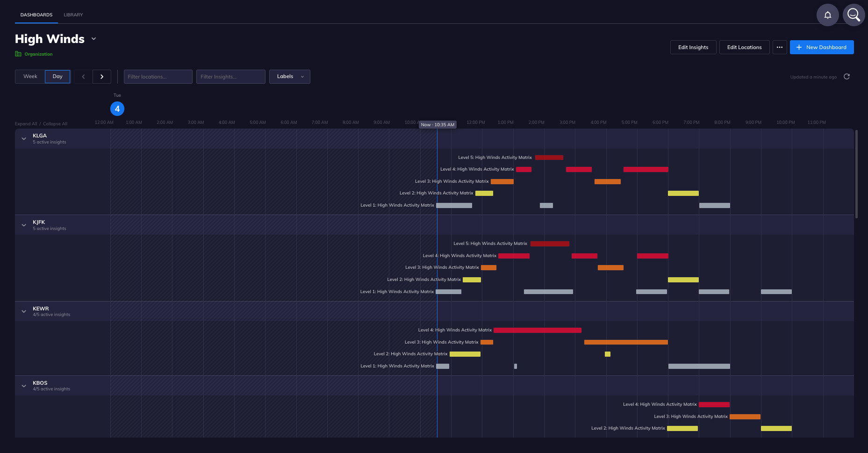The height and width of the screenshot is (453, 868).
Task: Open the more options ellipsis menu
Action: click(x=780, y=47)
